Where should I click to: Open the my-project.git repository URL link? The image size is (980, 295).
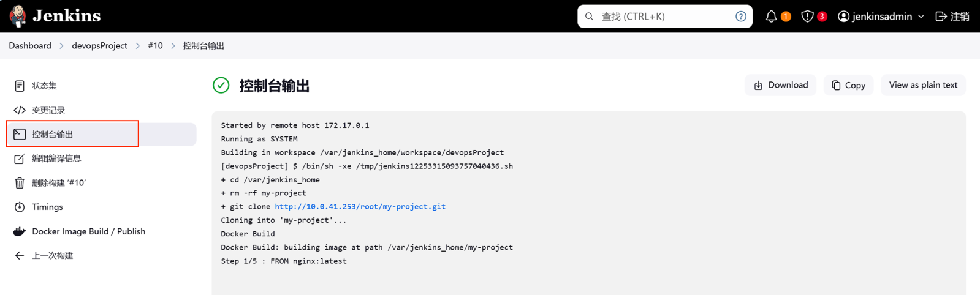[x=360, y=207]
